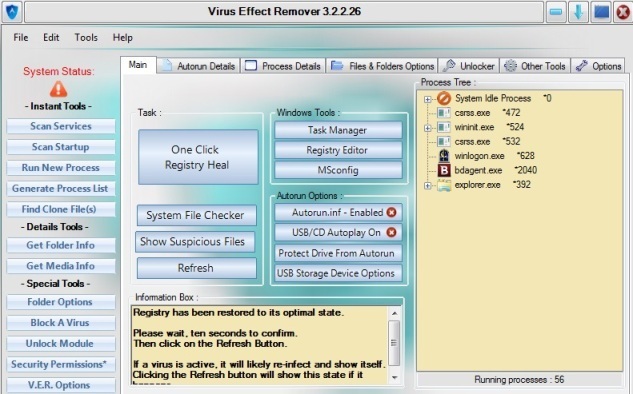The height and width of the screenshot is (394, 633).
Task: Click the Process Details tab window icon
Action: [251, 65]
